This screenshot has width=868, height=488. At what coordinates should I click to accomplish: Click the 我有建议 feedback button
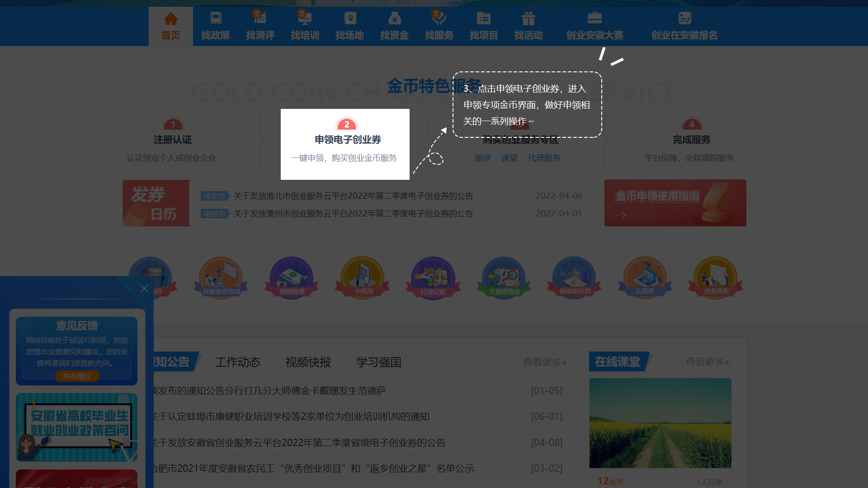click(x=77, y=376)
